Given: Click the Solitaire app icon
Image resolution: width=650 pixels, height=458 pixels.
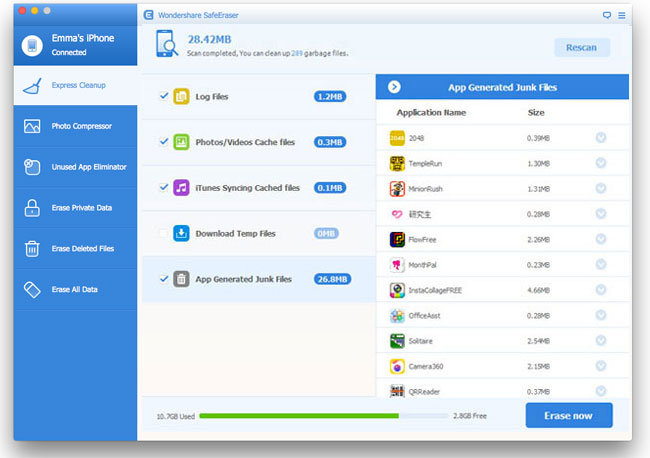Looking at the screenshot, I should click(x=397, y=341).
